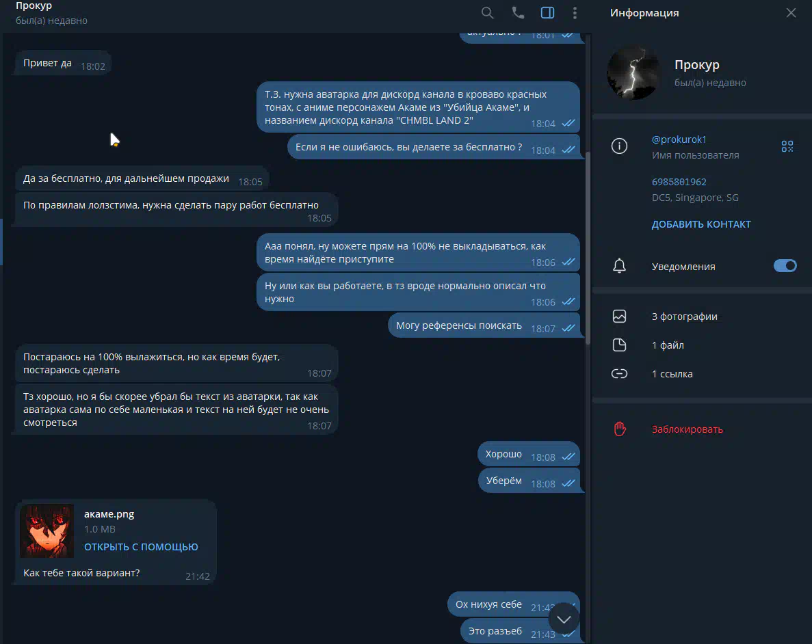Click the bell notifications icon
The height and width of the screenshot is (644, 812).
[x=619, y=266]
